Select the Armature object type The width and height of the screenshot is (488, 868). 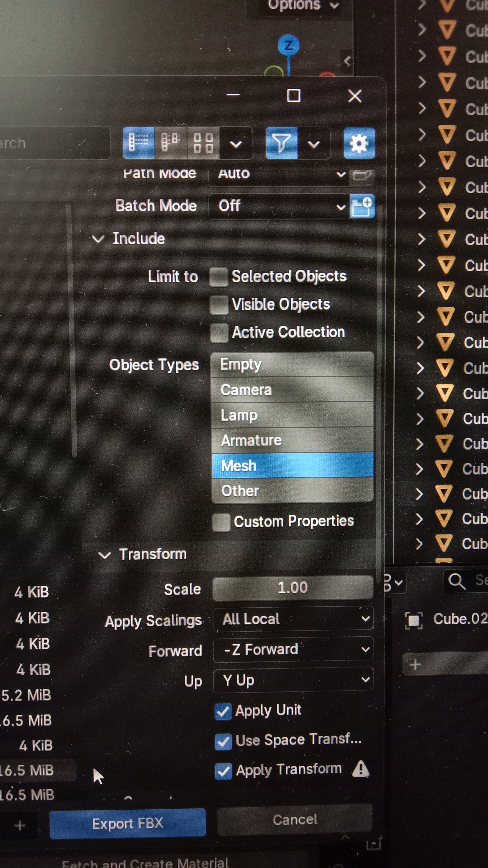coord(292,440)
